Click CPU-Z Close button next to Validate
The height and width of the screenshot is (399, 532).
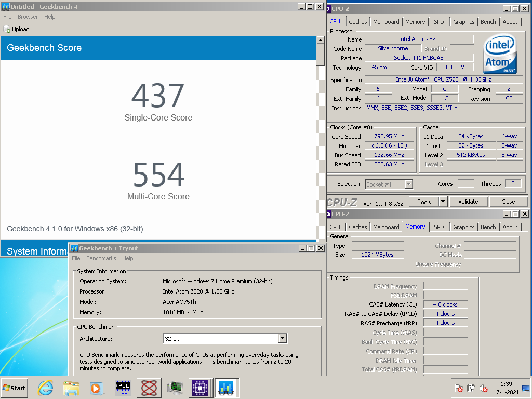(508, 202)
